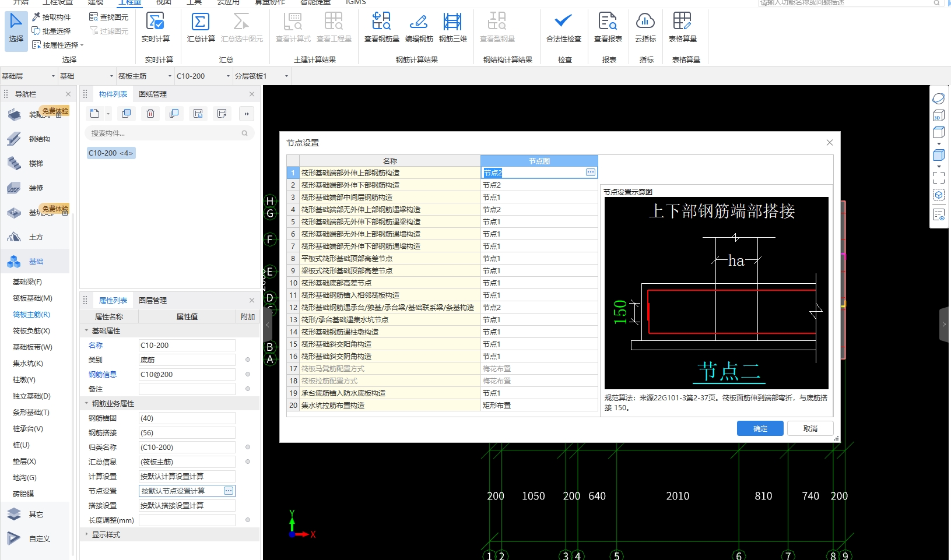
Task: Click the new component icon in 构件列表
Action: [x=95, y=114]
